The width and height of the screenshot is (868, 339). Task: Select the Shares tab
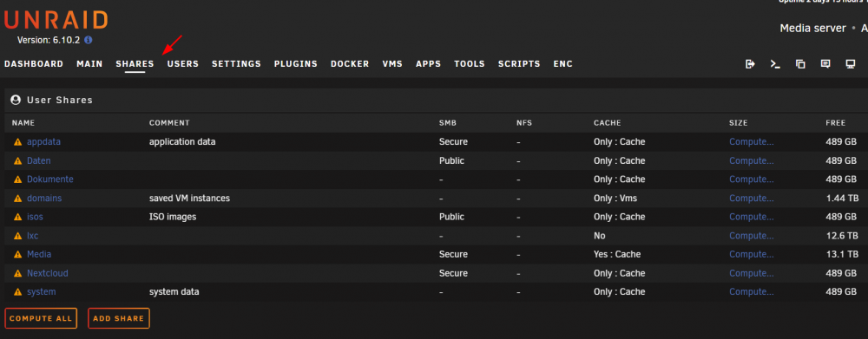pos(135,64)
